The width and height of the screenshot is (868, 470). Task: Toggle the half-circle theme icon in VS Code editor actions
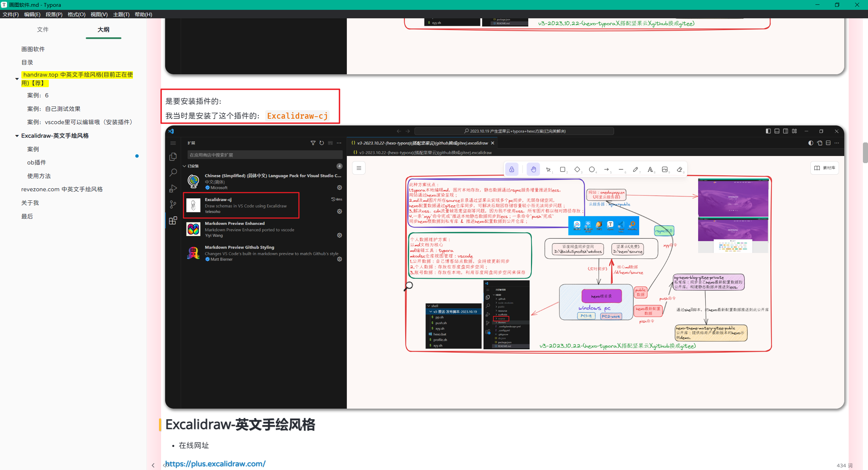pos(811,143)
